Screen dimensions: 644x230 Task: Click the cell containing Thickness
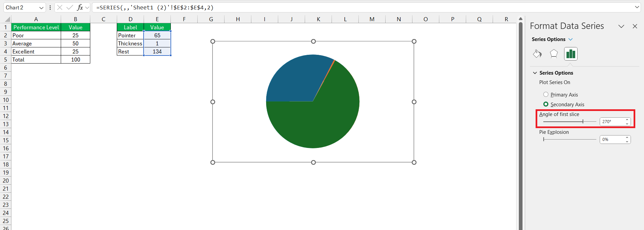(130, 43)
